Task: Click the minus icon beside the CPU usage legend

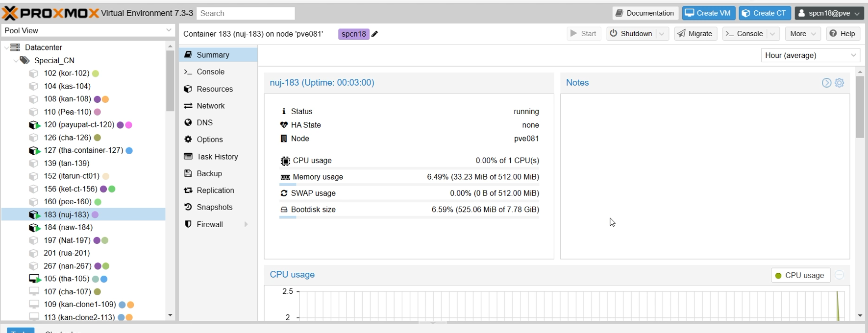Action: tap(840, 275)
